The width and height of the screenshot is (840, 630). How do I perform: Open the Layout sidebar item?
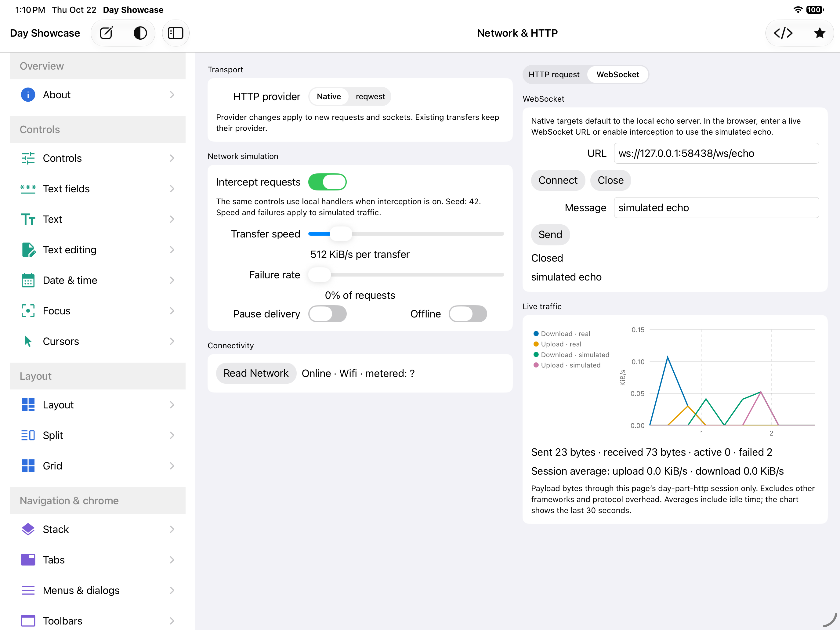point(98,405)
